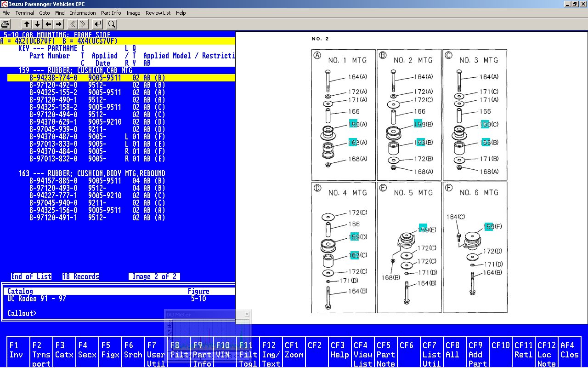
Task: Open the File menu
Action: (x=6, y=13)
